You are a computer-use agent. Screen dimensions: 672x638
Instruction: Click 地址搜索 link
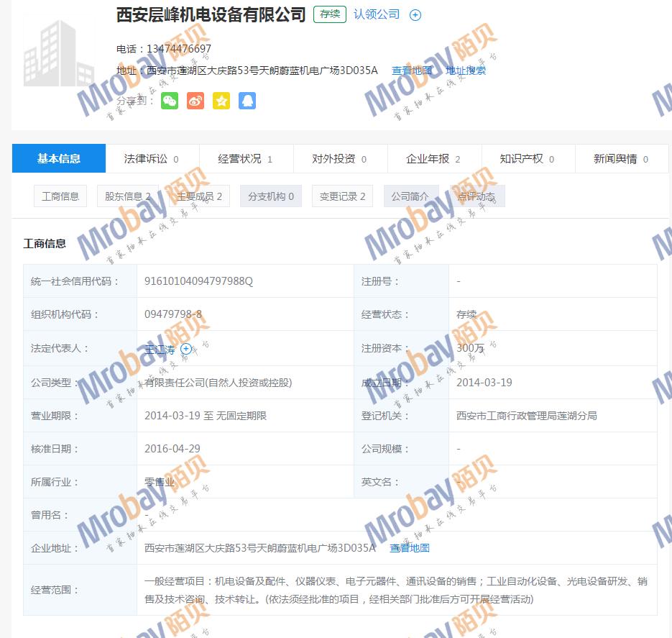pos(466,70)
